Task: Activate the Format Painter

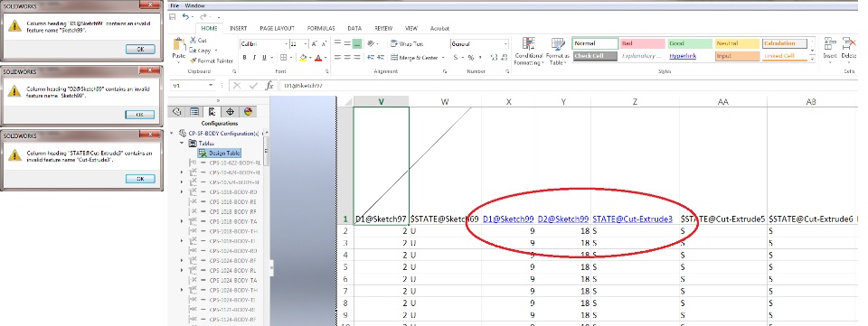Action: click(x=212, y=61)
